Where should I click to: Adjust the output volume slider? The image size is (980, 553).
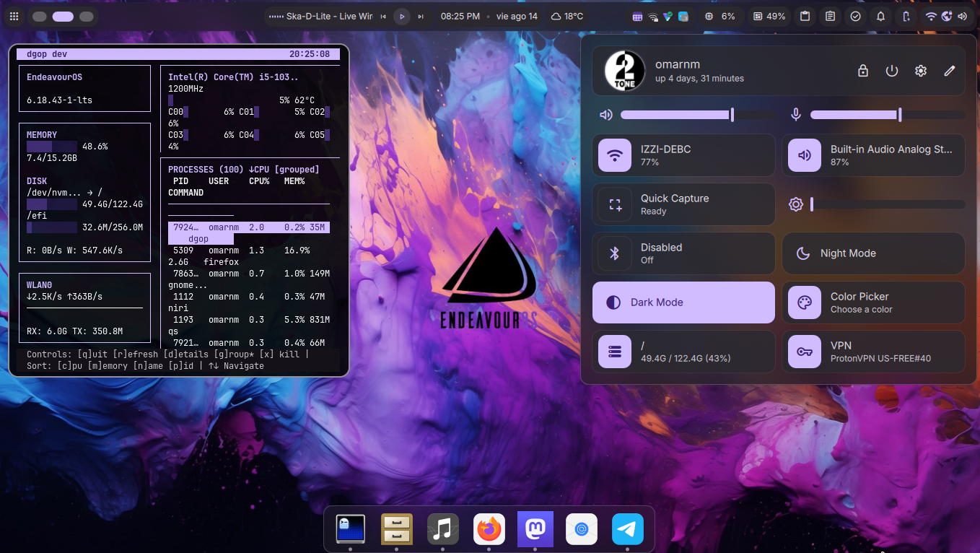(698, 115)
